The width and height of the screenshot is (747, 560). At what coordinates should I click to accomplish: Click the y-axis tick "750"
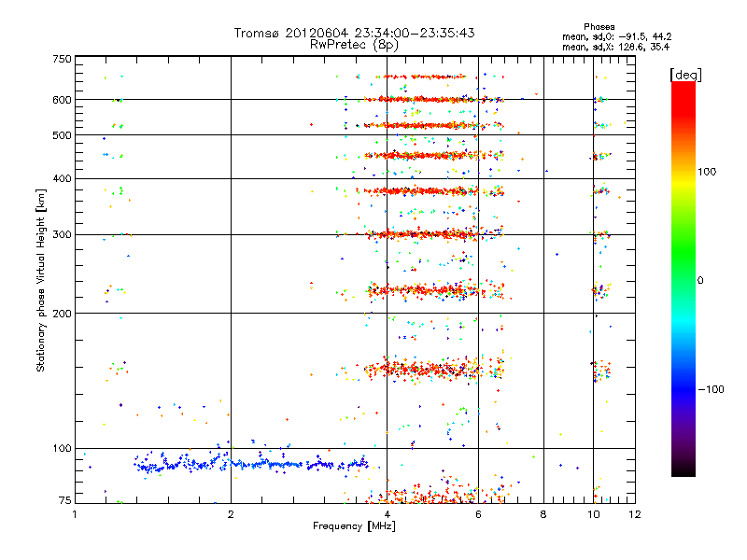click(x=62, y=59)
